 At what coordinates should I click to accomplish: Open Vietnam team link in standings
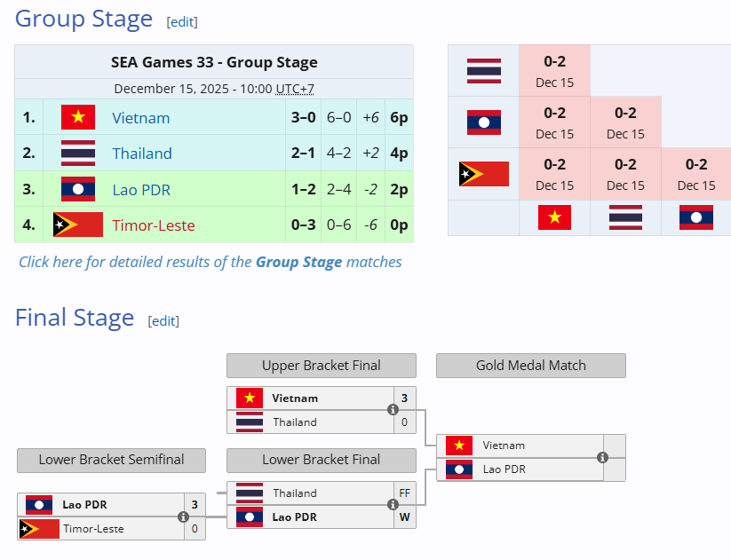click(x=140, y=117)
